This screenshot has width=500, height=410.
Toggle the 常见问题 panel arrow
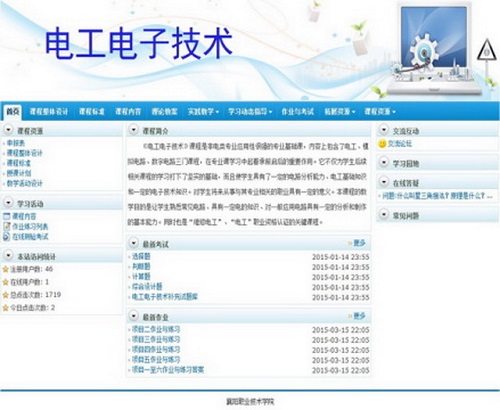pos(384,214)
